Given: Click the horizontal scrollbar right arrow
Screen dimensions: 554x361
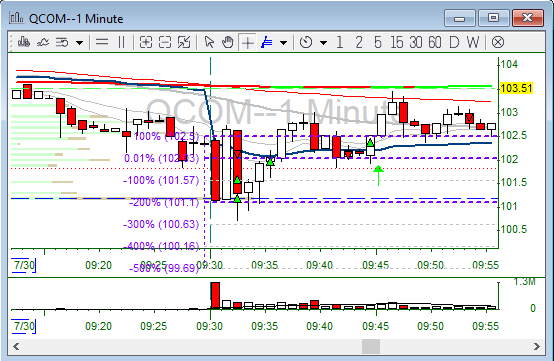Looking at the screenshot, I should [537, 347].
